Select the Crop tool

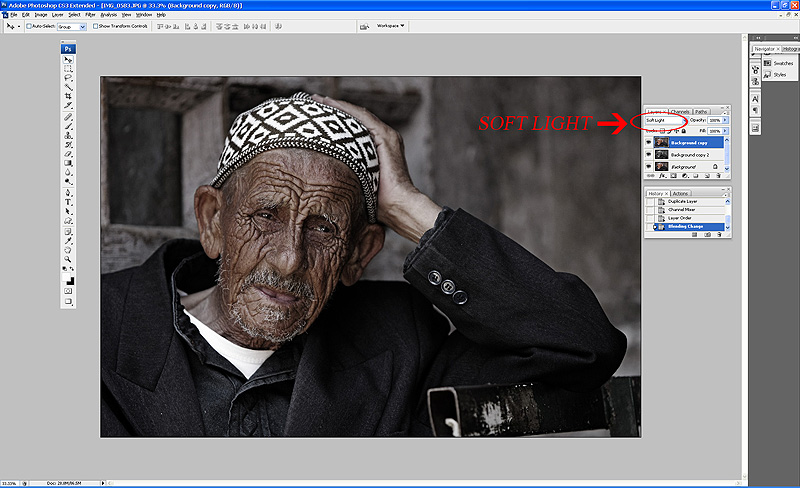click(68, 96)
